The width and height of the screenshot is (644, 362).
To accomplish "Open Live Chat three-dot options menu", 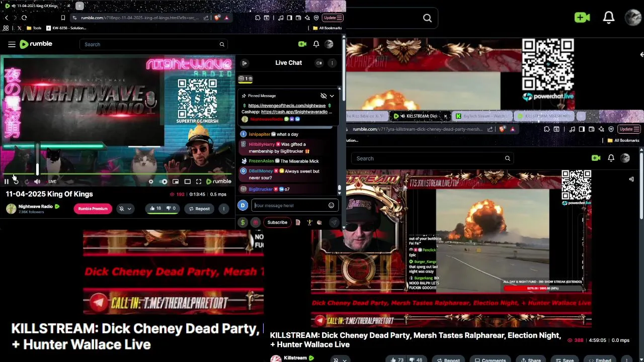I will pyautogui.click(x=332, y=63).
